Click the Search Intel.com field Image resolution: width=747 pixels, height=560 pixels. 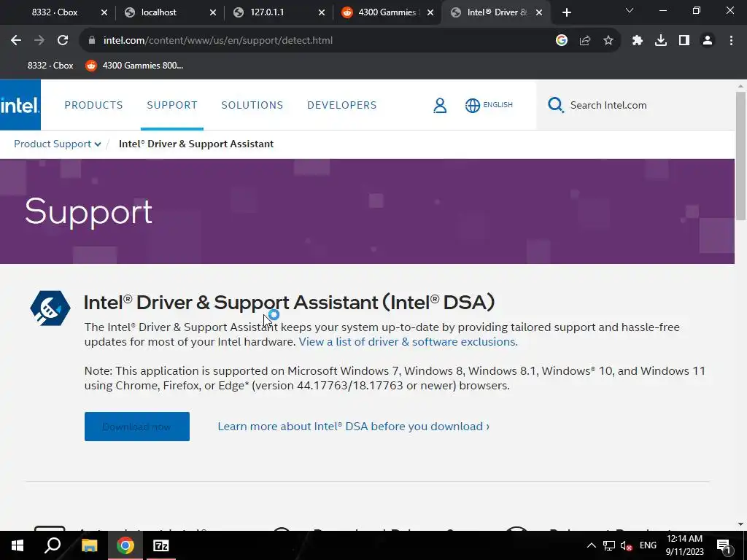(x=635, y=105)
